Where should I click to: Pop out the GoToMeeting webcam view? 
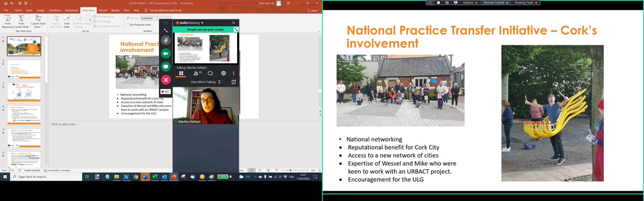pos(234,82)
